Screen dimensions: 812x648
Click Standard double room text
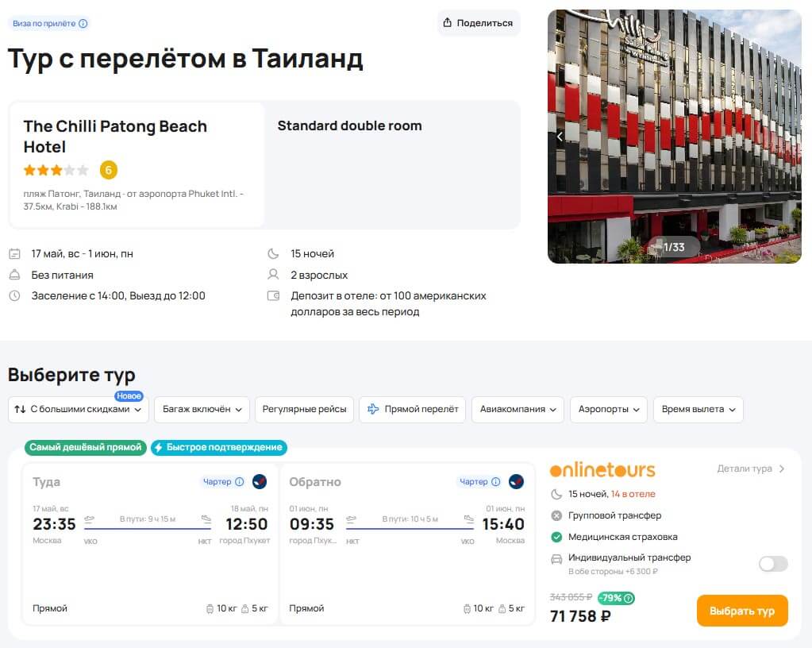pyautogui.click(x=349, y=125)
